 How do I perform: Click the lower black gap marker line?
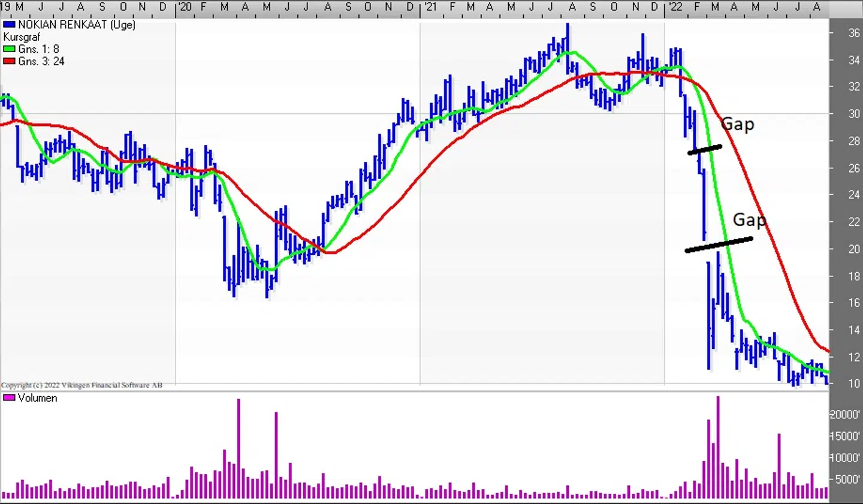click(719, 245)
